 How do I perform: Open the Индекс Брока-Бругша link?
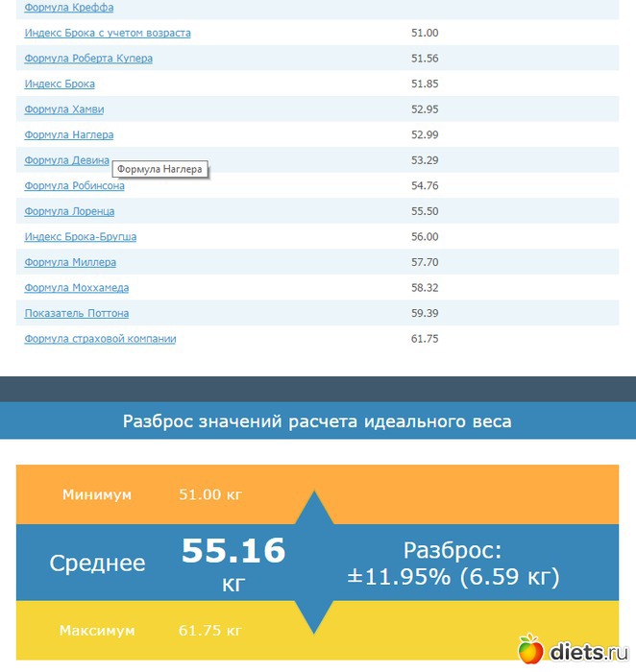tap(80, 237)
